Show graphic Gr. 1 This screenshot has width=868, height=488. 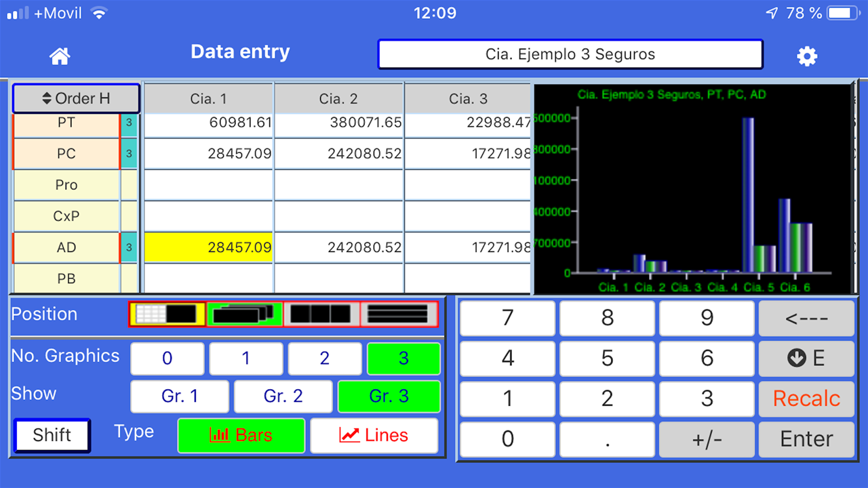click(x=180, y=396)
